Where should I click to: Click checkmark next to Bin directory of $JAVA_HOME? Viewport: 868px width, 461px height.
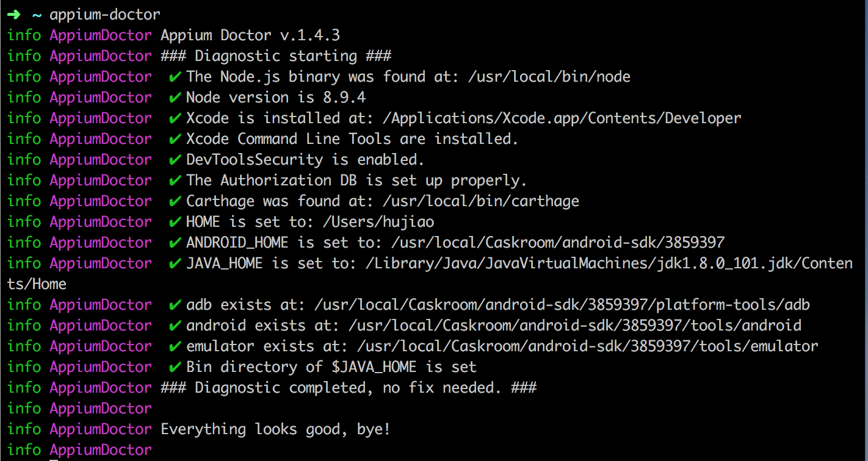(175, 367)
